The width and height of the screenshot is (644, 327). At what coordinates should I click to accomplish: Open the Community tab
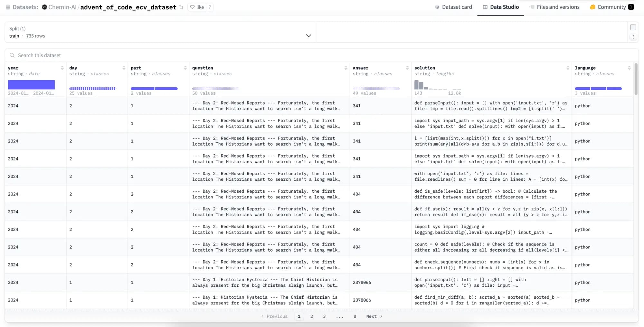611,7
